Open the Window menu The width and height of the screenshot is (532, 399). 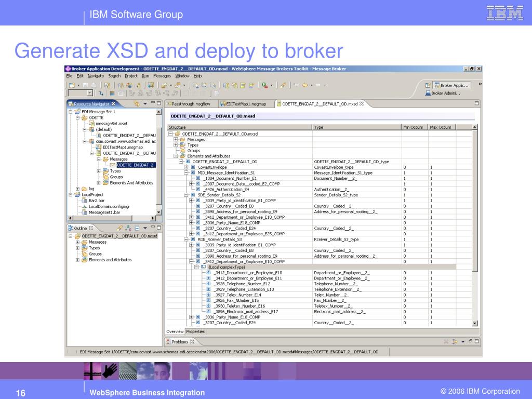coord(182,76)
